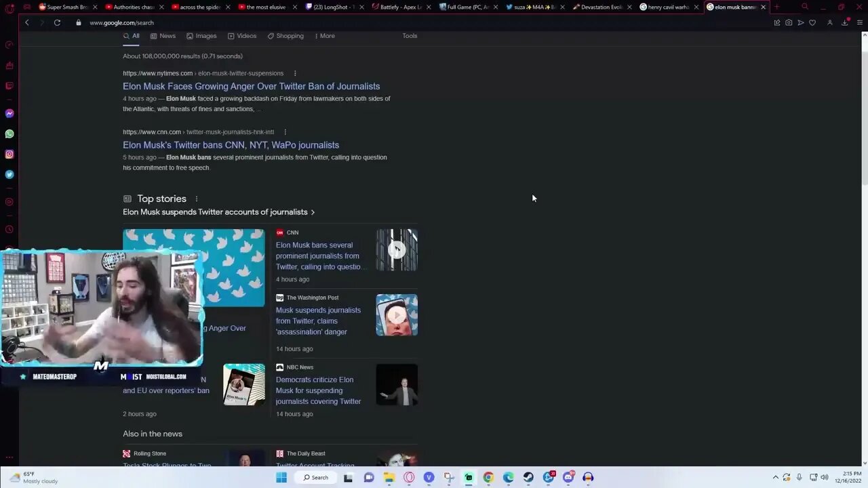Image resolution: width=868 pixels, height=488 pixels.
Task: Reload the page
Action: 57,22
